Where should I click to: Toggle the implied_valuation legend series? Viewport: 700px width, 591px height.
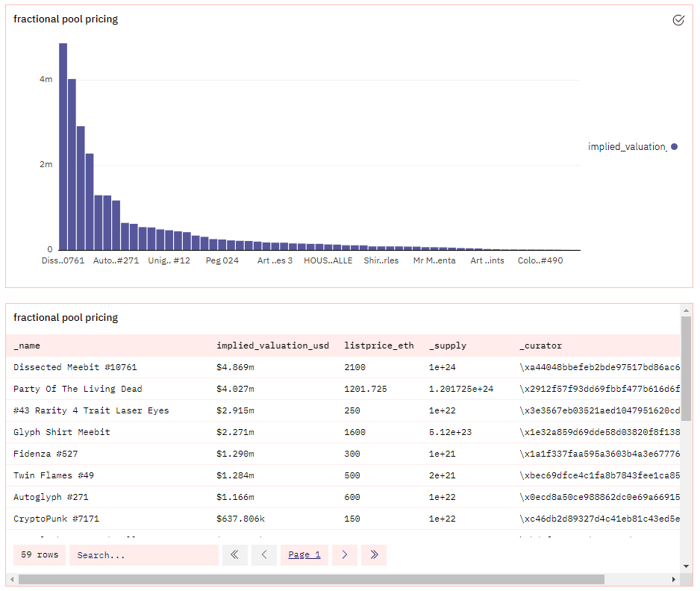click(x=633, y=147)
